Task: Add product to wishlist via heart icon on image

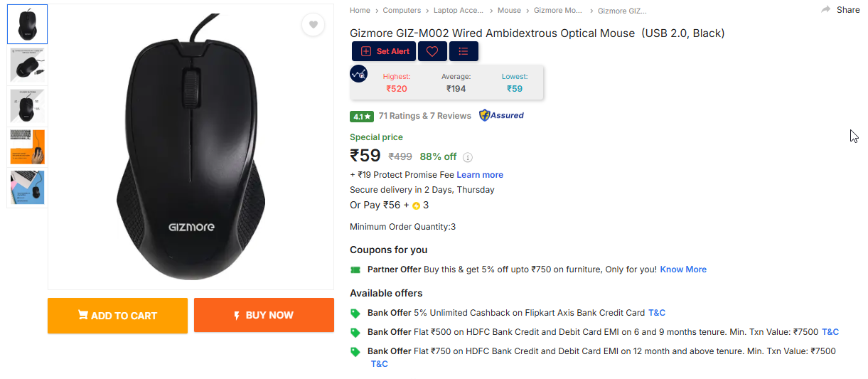Action: [x=313, y=25]
